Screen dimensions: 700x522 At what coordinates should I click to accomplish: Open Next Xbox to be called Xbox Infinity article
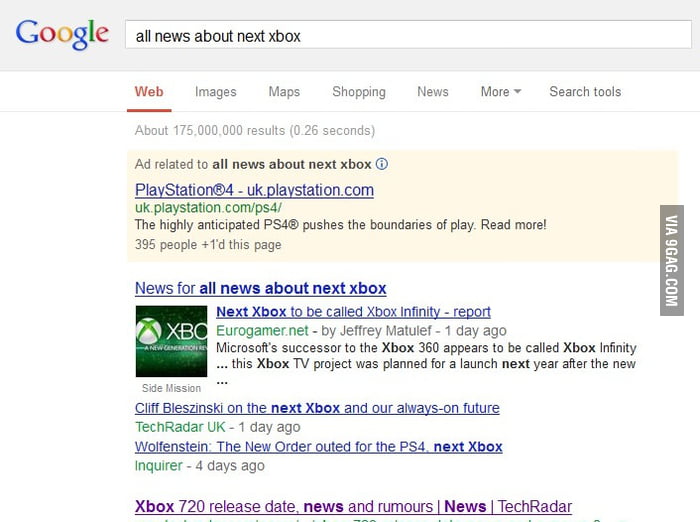[x=353, y=312]
